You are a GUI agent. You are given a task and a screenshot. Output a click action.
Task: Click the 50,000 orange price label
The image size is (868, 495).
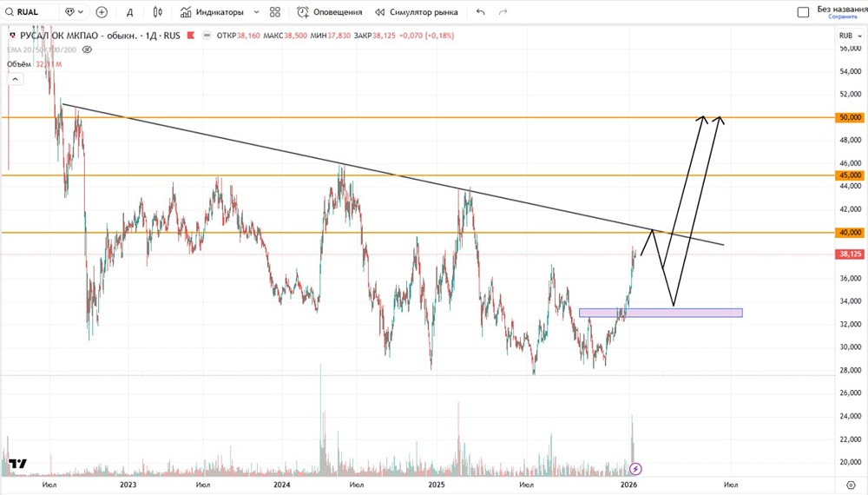(850, 117)
